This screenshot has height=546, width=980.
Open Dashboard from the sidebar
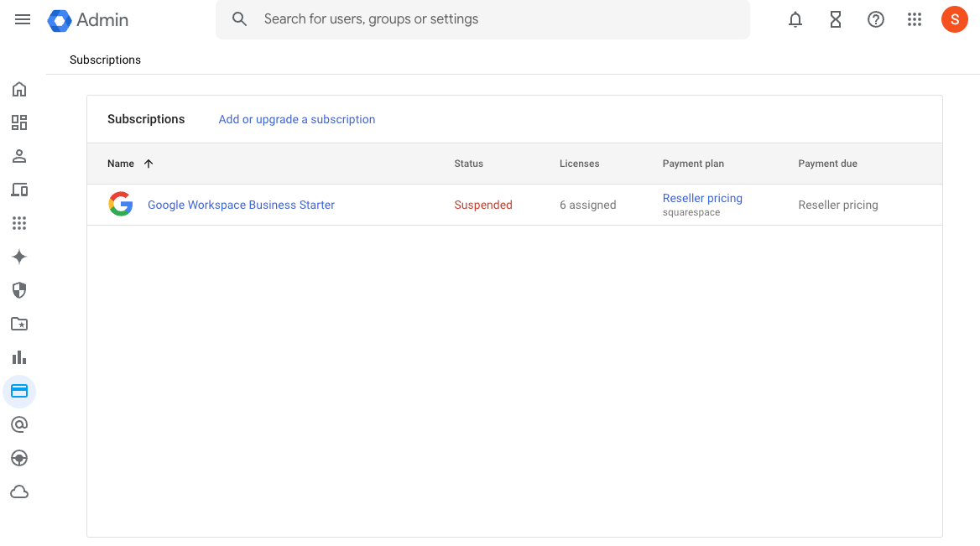coord(19,123)
